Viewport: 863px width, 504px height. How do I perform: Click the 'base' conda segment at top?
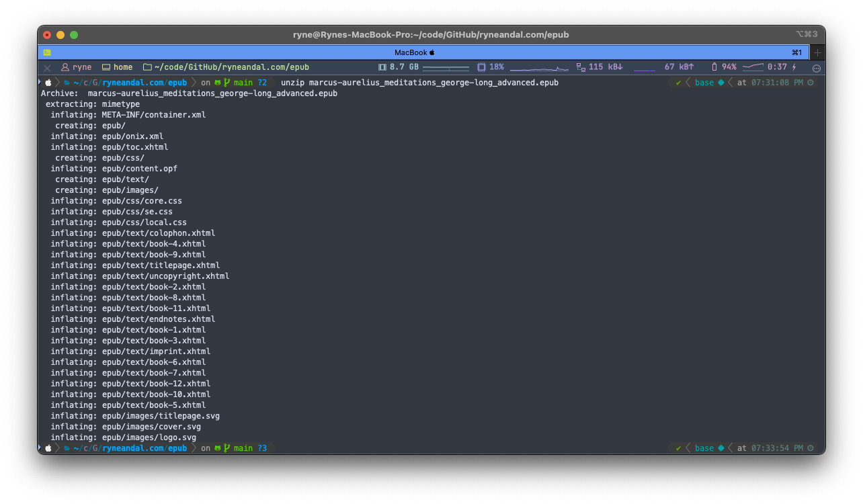pyautogui.click(x=709, y=83)
